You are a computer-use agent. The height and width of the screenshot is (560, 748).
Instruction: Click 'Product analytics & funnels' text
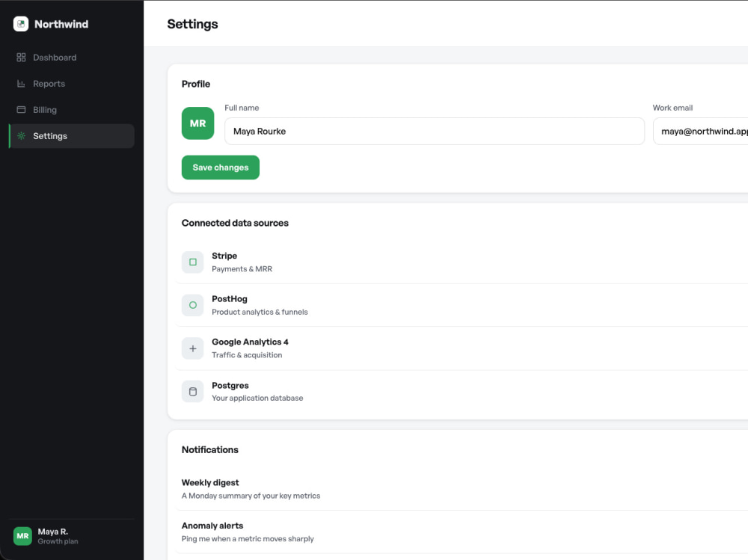260,312
